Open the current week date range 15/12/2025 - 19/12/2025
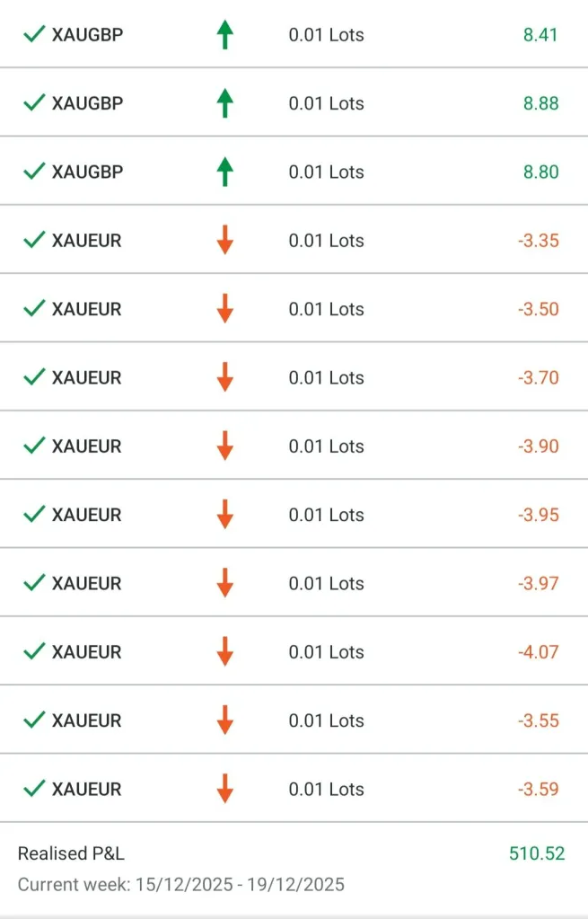 point(180,884)
